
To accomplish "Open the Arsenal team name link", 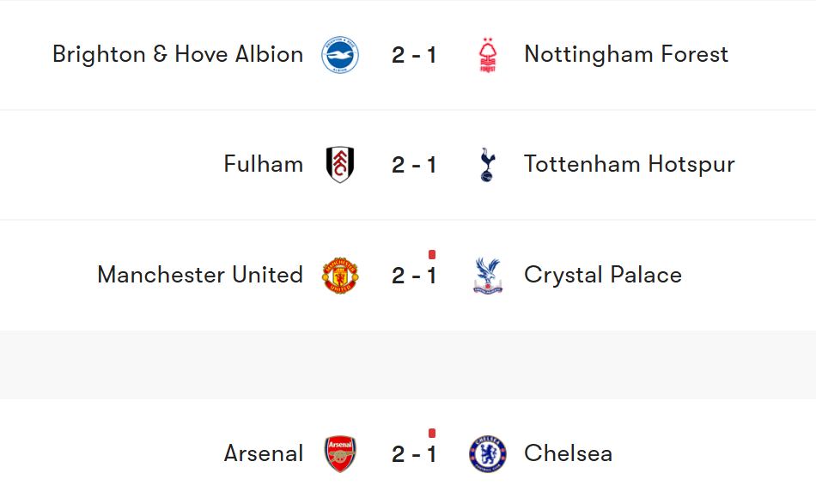I will (x=263, y=453).
